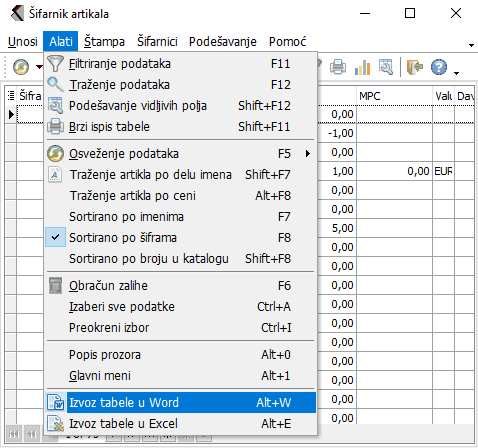The width and height of the screenshot is (478, 448).
Task: Maximize the Šifarnik artikala window
Action: (x=410, y=13)
